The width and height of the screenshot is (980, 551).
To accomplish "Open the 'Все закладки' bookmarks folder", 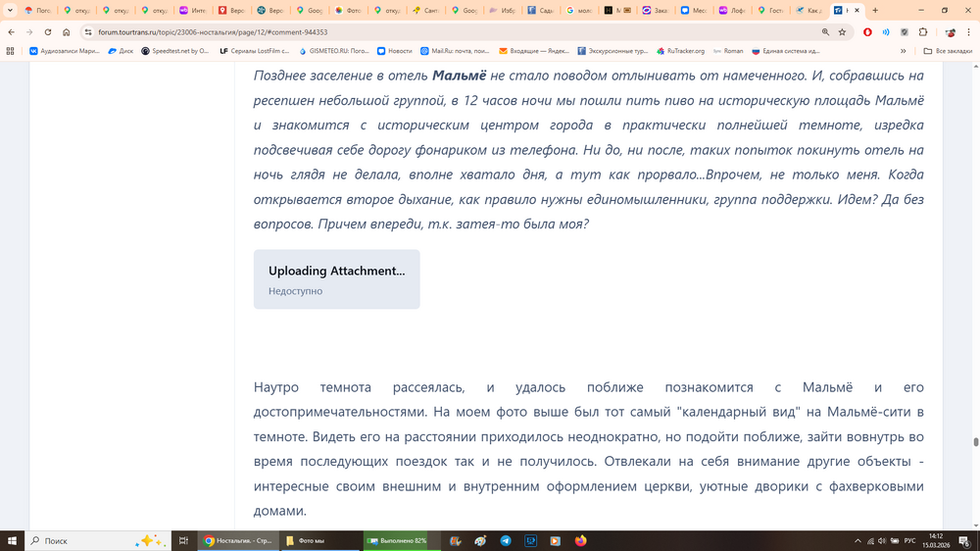I will coord(948,51).
